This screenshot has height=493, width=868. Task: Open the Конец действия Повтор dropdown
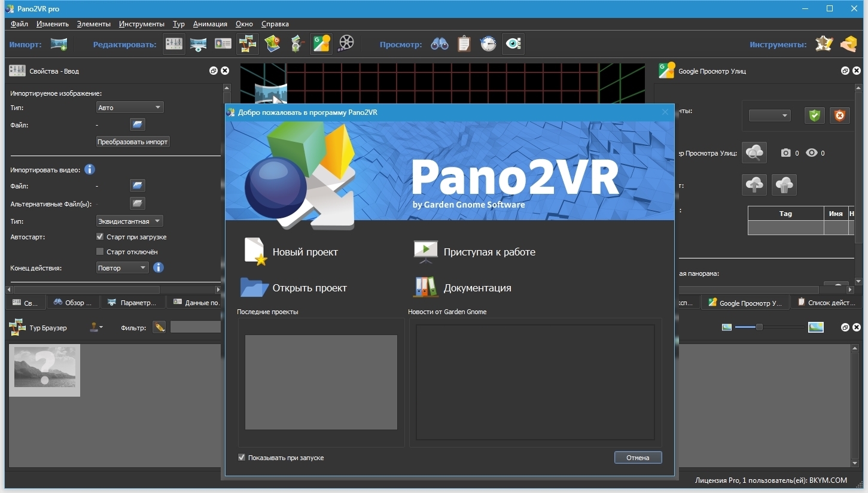coord(123,267)
